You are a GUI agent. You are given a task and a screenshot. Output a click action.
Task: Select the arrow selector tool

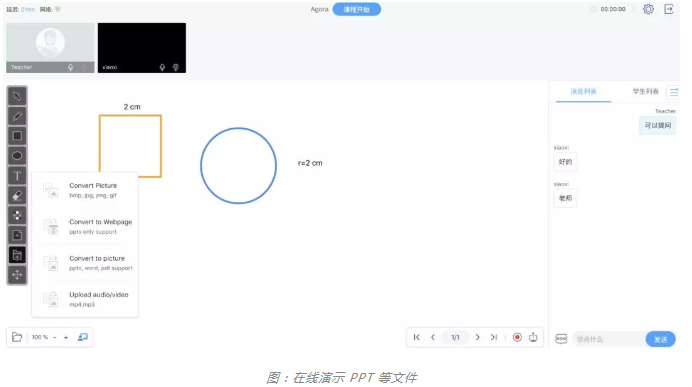point(17,96)
